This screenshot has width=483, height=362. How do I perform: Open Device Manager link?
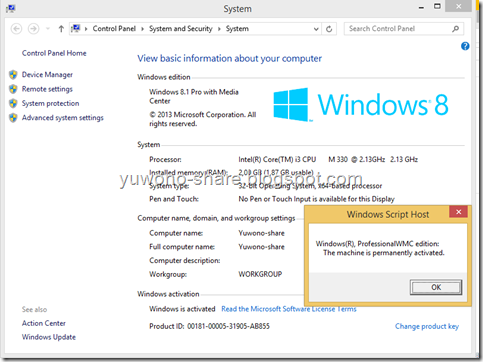[x=47, y=75]
